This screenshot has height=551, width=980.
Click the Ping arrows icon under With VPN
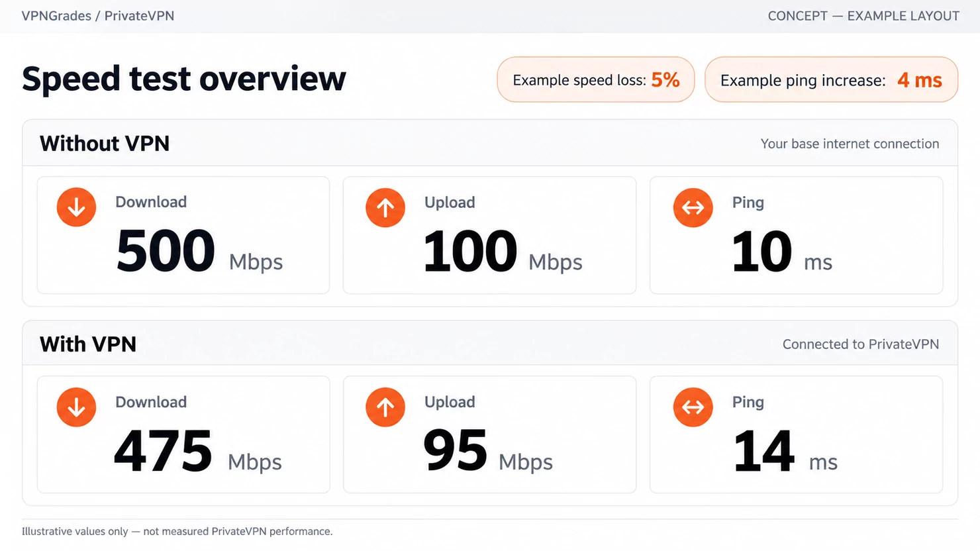click(693, 407)
